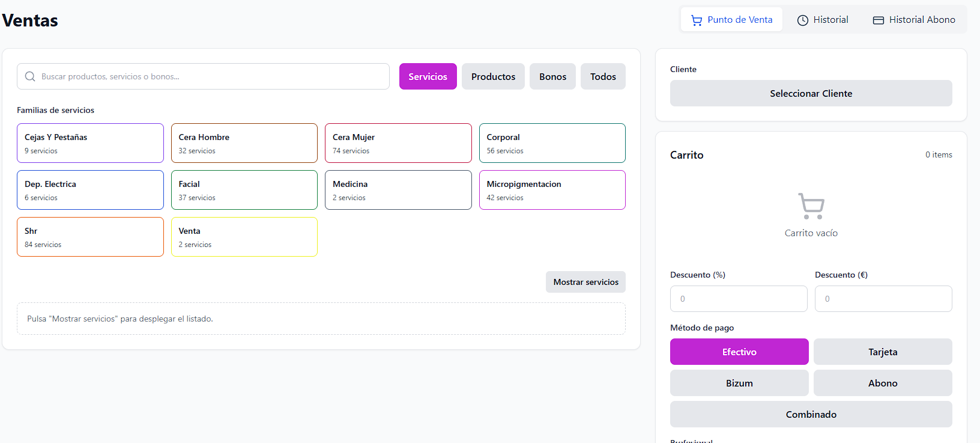Show Todos items filter
The image size is (980, 443).
coord(603,76)
